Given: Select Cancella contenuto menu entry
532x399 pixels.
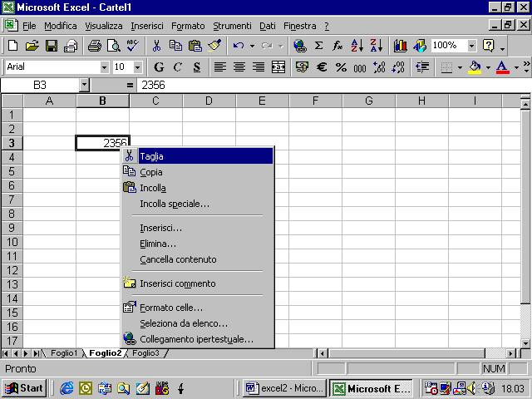Looking at the screenshot, I should (x=198, y=259).
